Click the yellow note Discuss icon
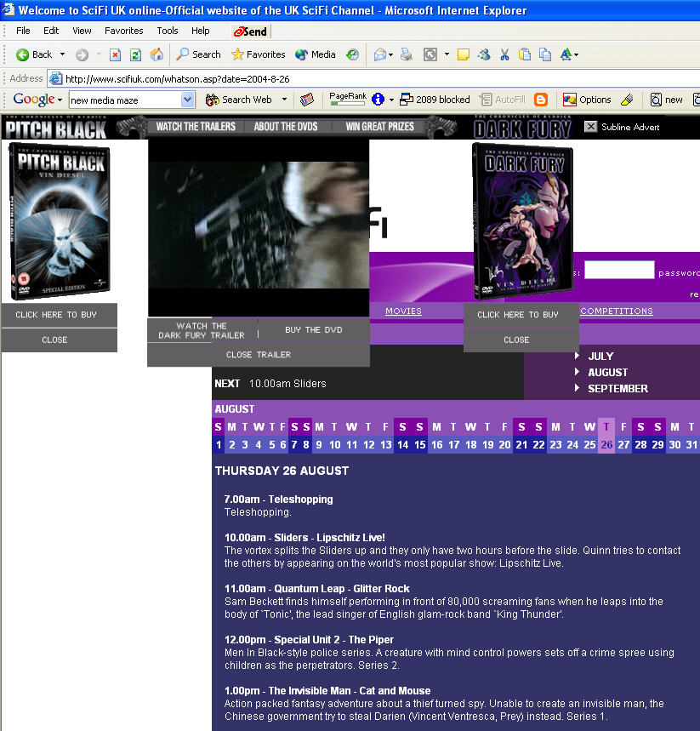 point(464,55)
